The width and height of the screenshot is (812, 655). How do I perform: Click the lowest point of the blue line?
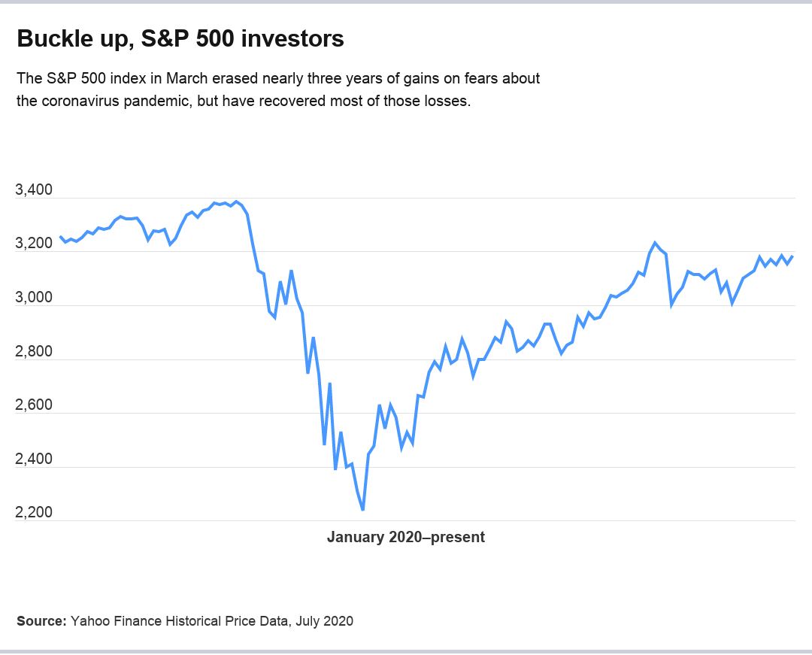coord(363,510)
